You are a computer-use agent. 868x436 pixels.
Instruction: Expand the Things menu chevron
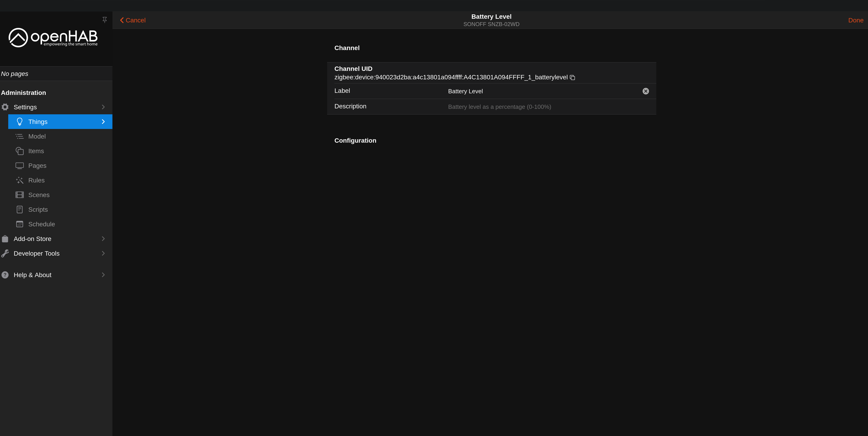tap(103, 122)
